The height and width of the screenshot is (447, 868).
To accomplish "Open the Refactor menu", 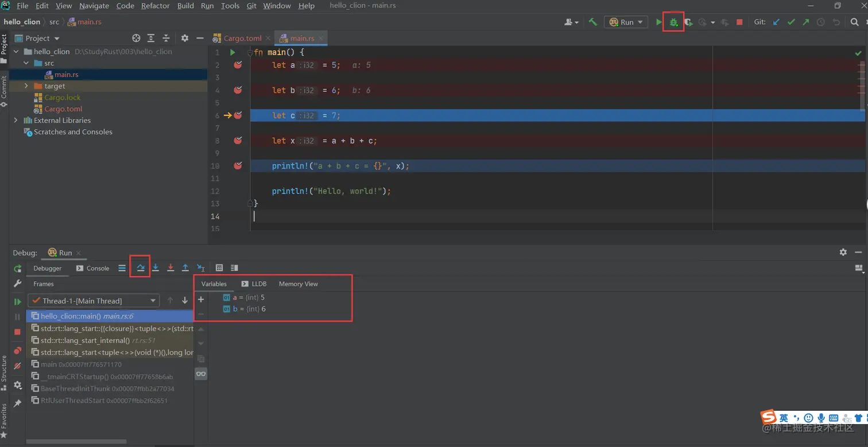I will pyautogui.click(x=155, y=6).
